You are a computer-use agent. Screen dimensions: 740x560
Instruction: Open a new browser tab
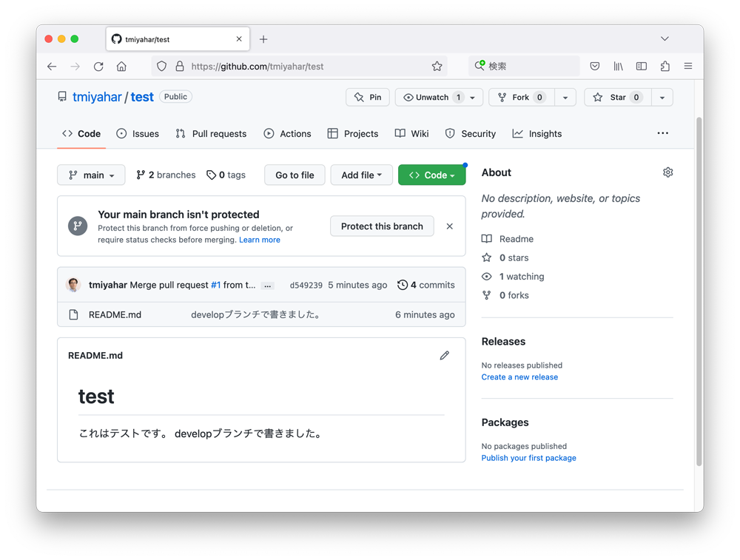click(x=263, y=39)
